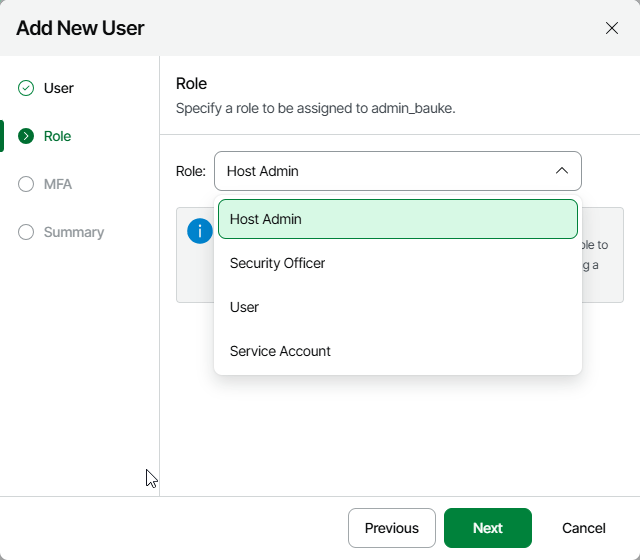
Task: Pick the User role option in dropdown
Action: 398,307
